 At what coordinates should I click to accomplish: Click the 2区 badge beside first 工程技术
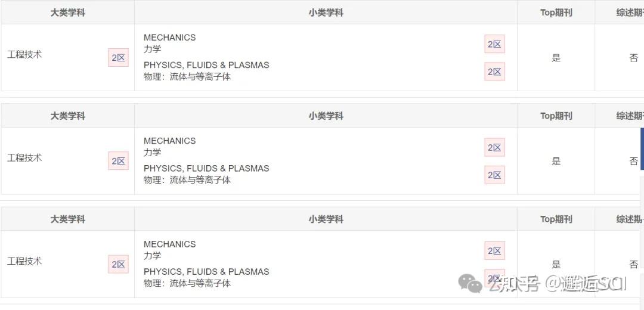(x=118, y=57)
